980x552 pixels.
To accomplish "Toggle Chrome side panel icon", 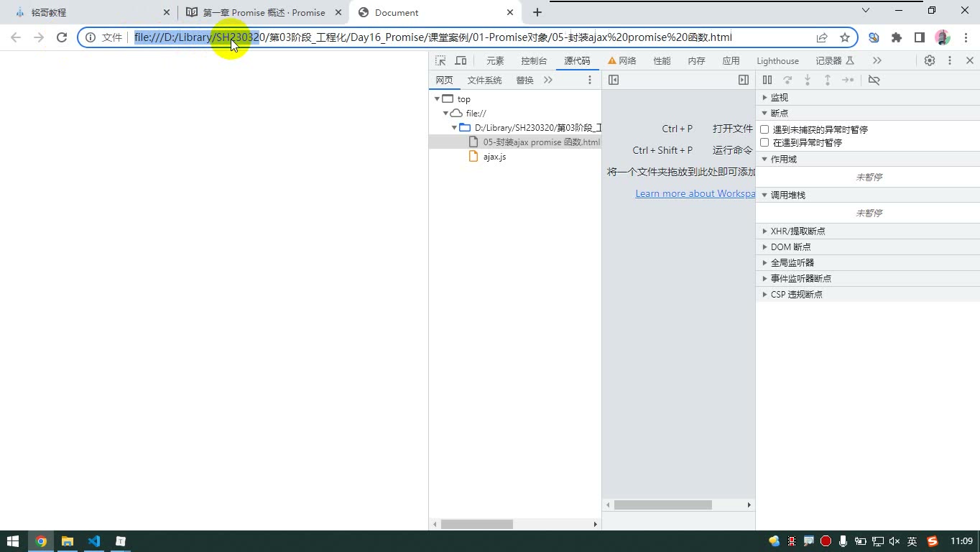I will 920,37.
